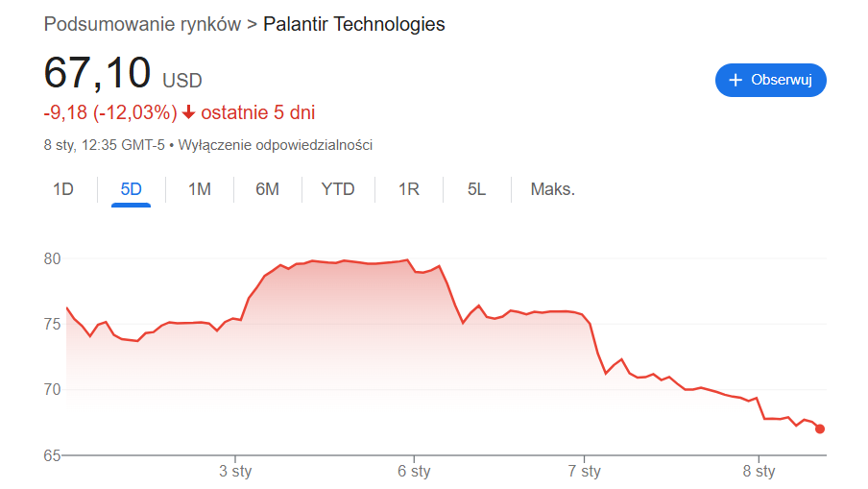Viewport: 868px width, 489px height.
Task: Click the 6 sty date marker on the axis
Action: point(414,471)
